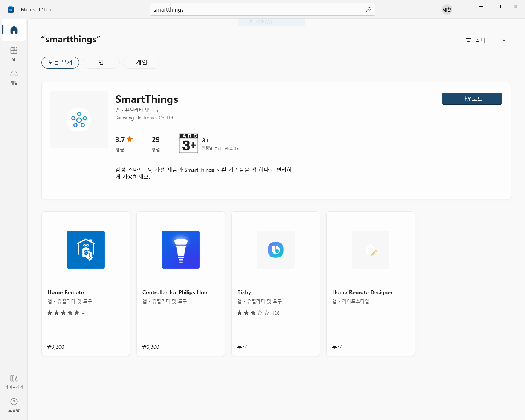525x420 pixels.
Task: Expand the 필터 dropdown chevron
Action: [x=504, y=40]
